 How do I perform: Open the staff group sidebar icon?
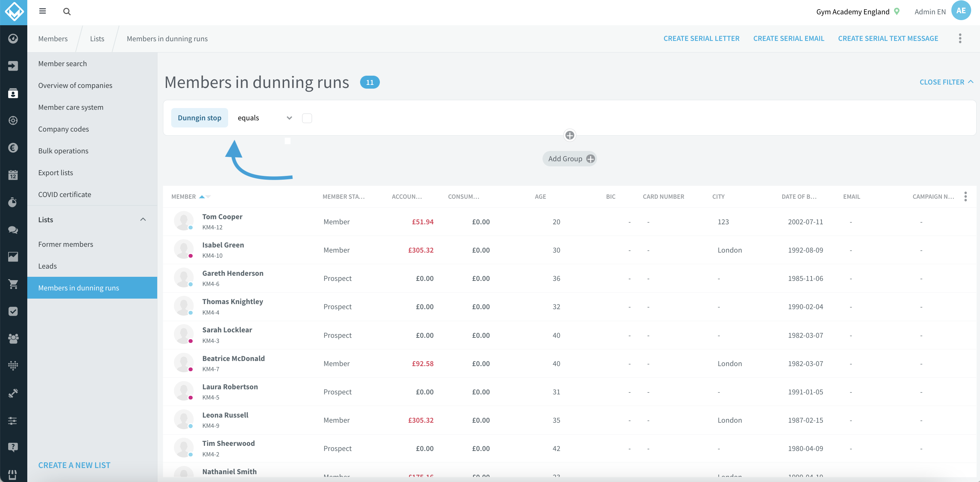click(x=13, y=338)
